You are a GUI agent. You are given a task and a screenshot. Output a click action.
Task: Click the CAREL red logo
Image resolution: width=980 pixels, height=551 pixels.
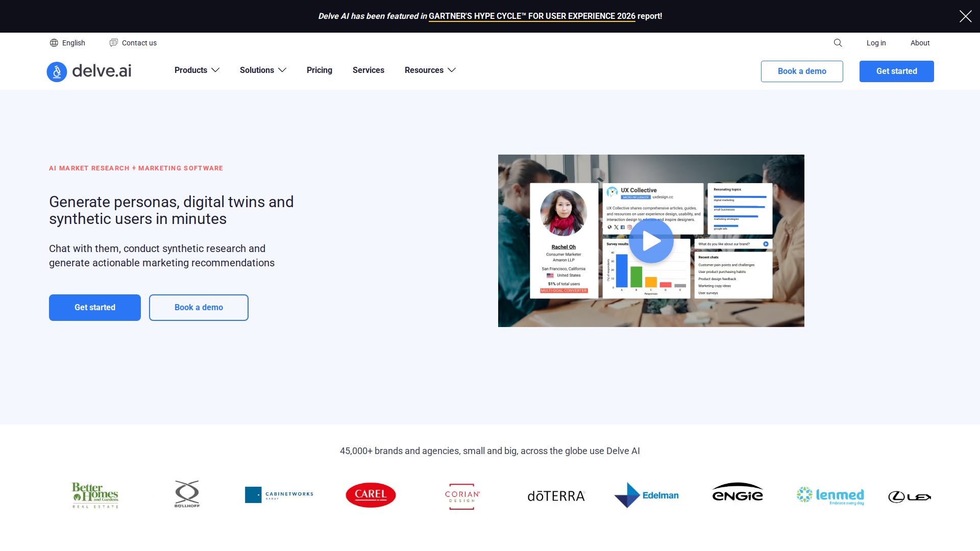point(371,495)
